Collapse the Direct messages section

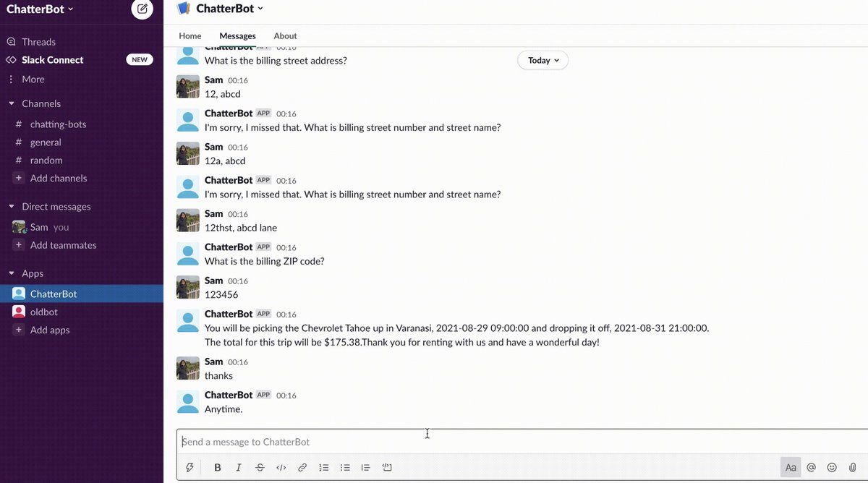click(x=12, y=207)
